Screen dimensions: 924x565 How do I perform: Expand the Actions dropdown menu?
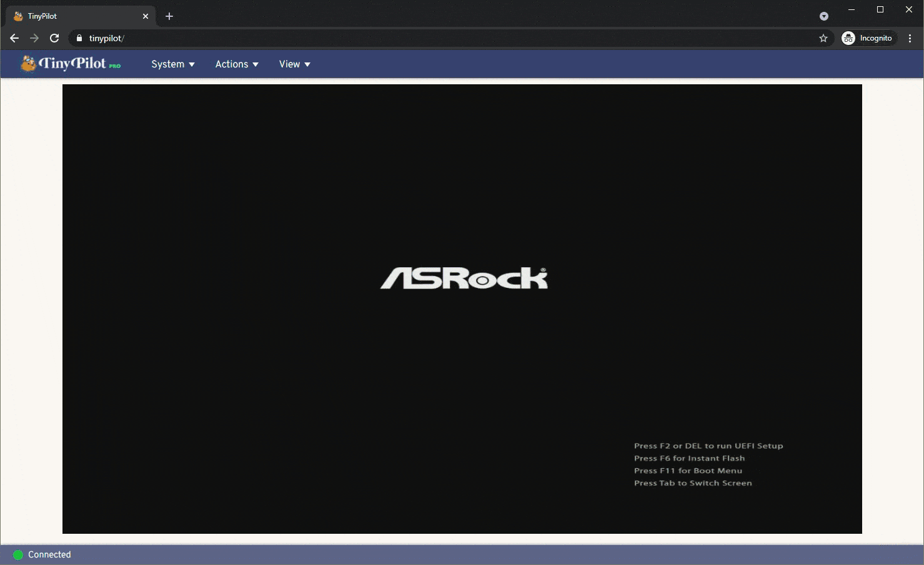(x=237, y=64)
